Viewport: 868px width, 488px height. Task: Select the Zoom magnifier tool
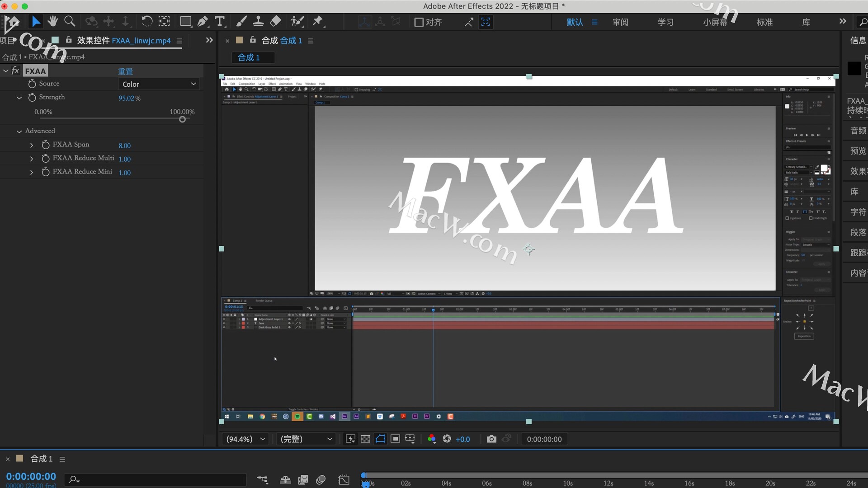coord(70,21)
